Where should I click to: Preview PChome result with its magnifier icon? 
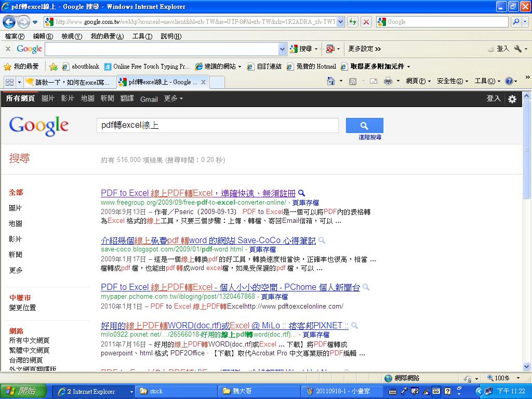tap(366, 287)
